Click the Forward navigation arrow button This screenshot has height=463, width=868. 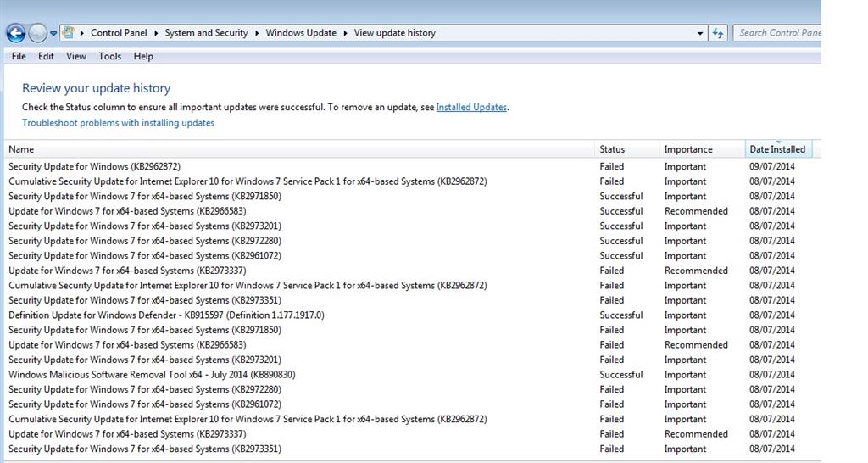tap(37, 33)
